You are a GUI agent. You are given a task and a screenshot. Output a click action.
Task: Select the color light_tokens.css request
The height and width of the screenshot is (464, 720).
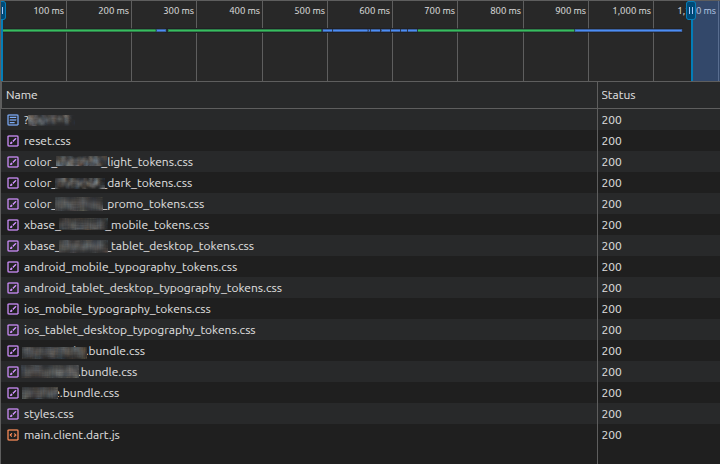tap(108, 162)
